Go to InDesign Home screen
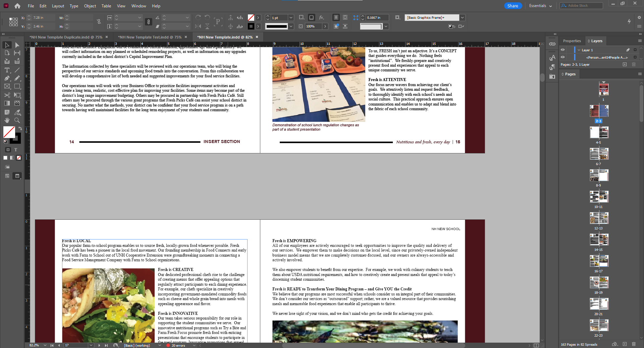 17,6
